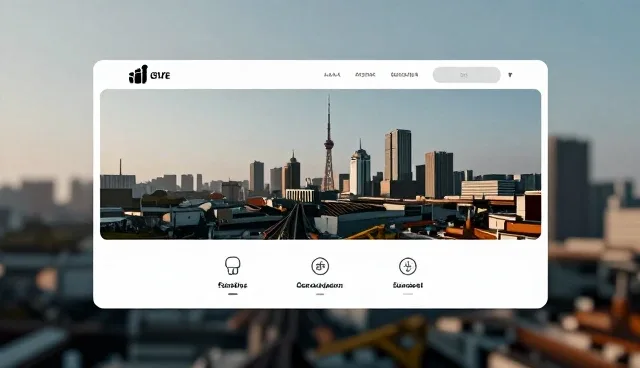Open the small dropdown arrow beside the search field
This screenshot has width=640, height=368.
pyautogui.click(x=510, y=75)
